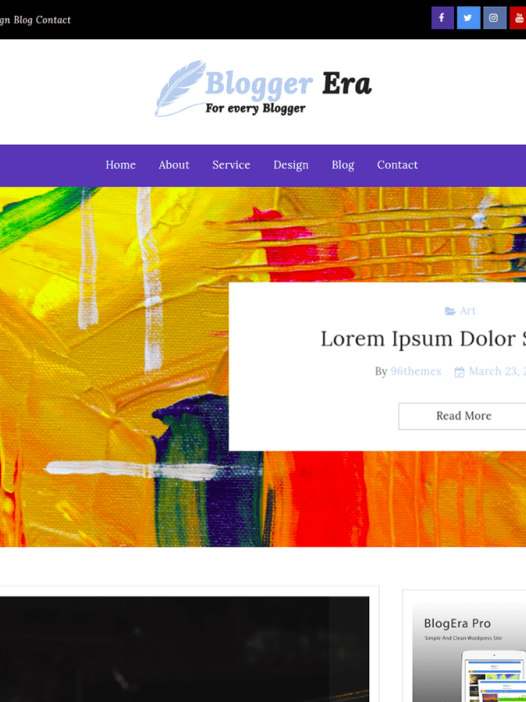This screenshot has width=526, height=702.
Task: Click the Read More button
Action: [462, 416]
